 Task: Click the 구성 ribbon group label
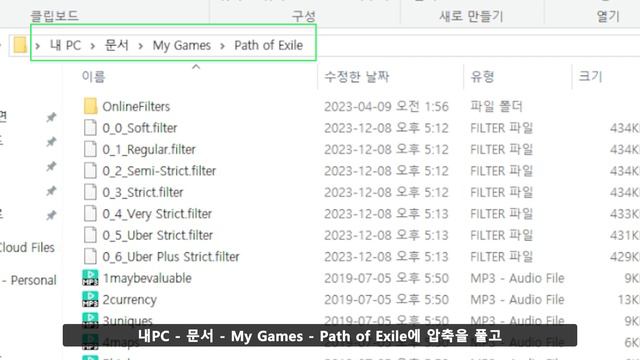click(303, 16)
